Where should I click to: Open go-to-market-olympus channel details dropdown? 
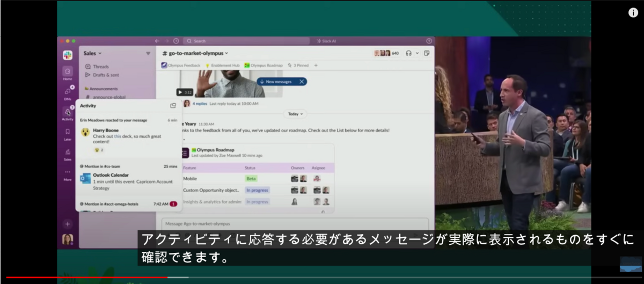click(195, 53)
